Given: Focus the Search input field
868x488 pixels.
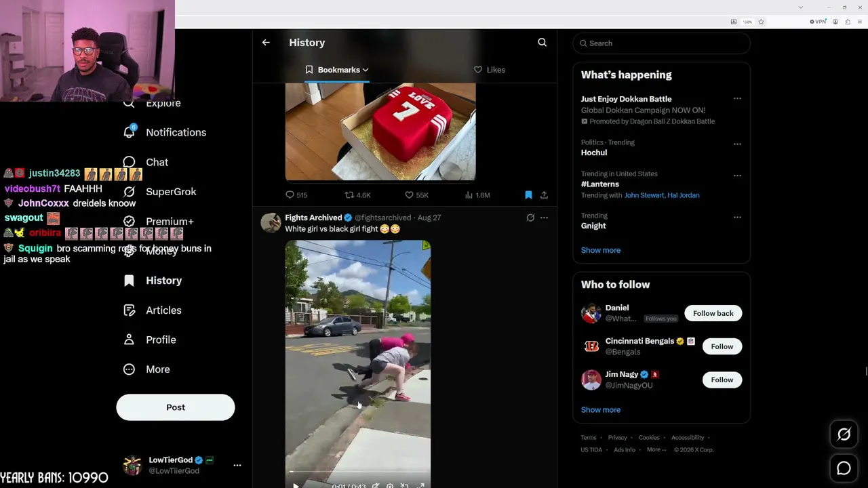Looking at the screenshot, I should click(661, 43).
